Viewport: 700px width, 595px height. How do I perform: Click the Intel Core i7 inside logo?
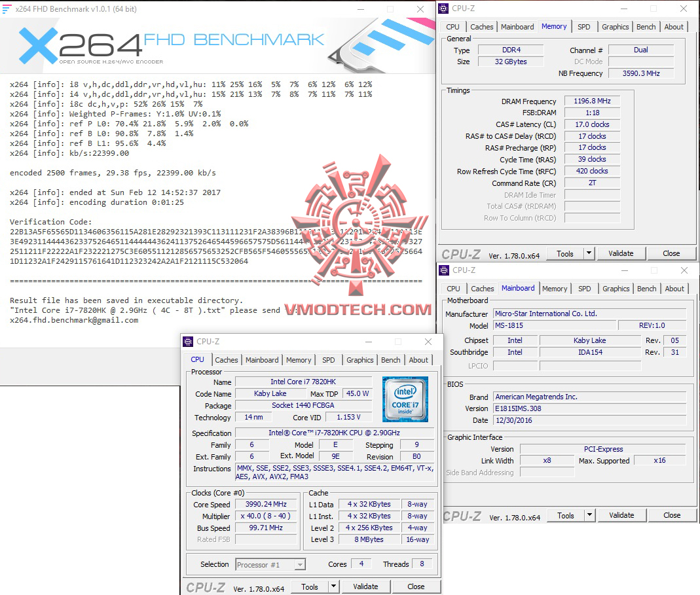[405, 399]
